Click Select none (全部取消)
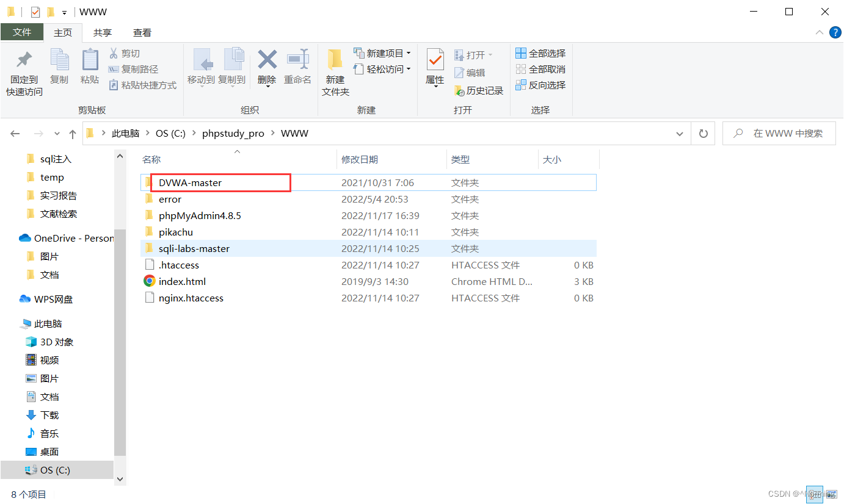The image size is (844, 504). (x=541, y=70)
